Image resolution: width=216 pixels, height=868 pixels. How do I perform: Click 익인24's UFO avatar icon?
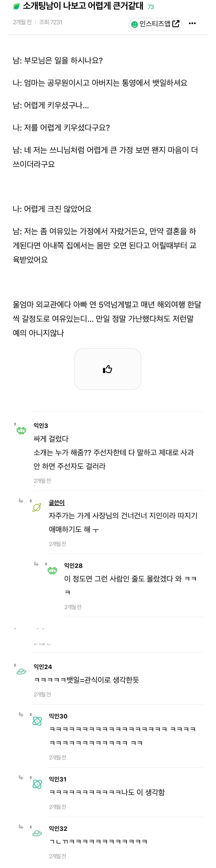point(21,672)
